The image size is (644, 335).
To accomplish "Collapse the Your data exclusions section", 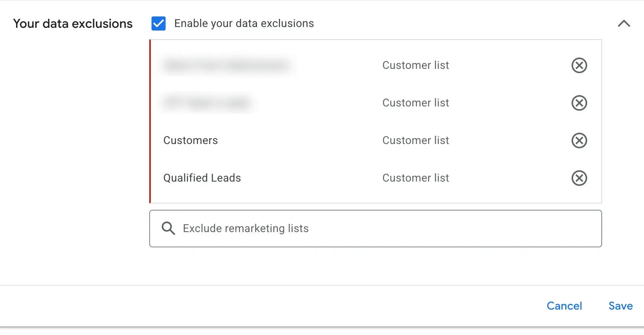I will tap(624, 23).
